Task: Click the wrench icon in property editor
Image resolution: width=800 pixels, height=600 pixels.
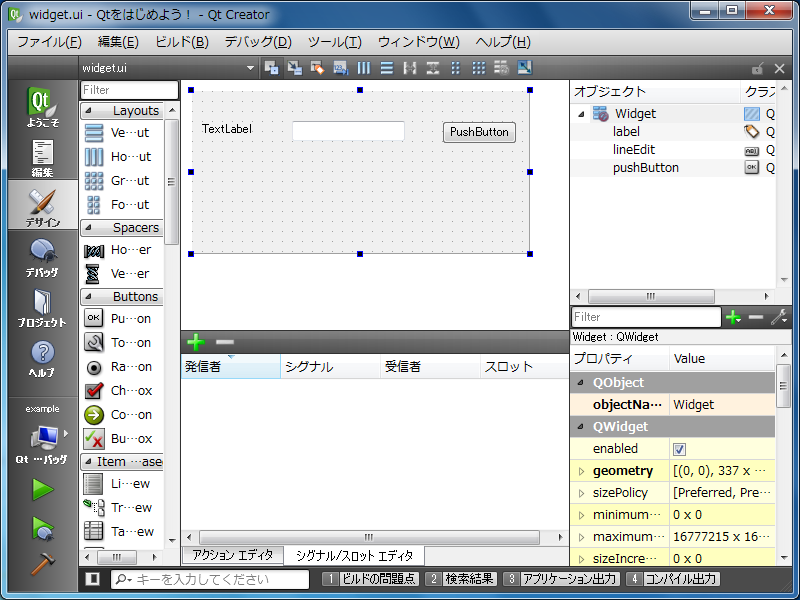Action: (779, 317)
